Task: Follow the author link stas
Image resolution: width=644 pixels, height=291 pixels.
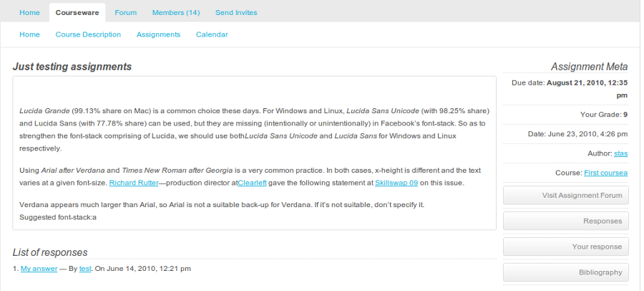Action: (x=620, y=153)
